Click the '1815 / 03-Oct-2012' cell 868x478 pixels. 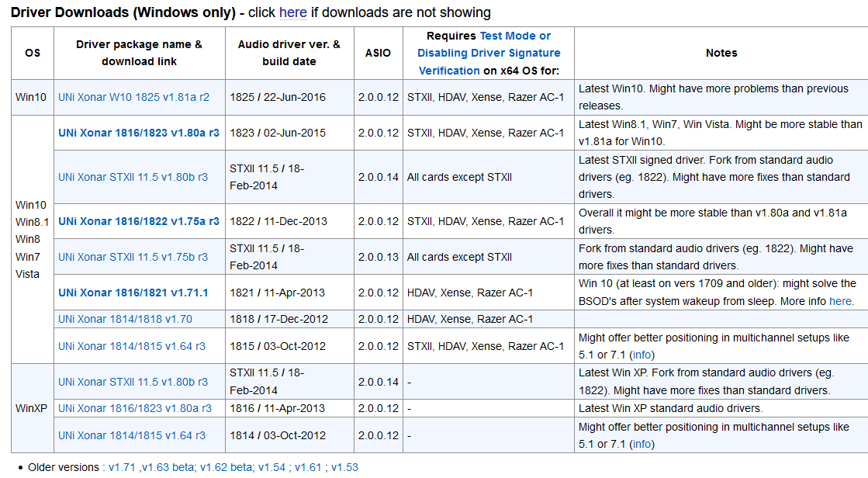pyautogui.click(x=289, y=346)
